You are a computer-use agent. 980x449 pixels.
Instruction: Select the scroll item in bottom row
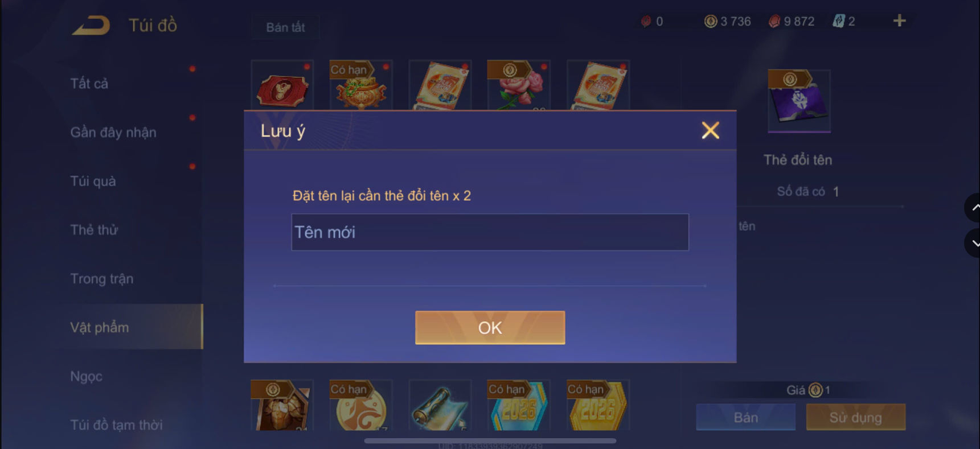click(x=440, y=405)
